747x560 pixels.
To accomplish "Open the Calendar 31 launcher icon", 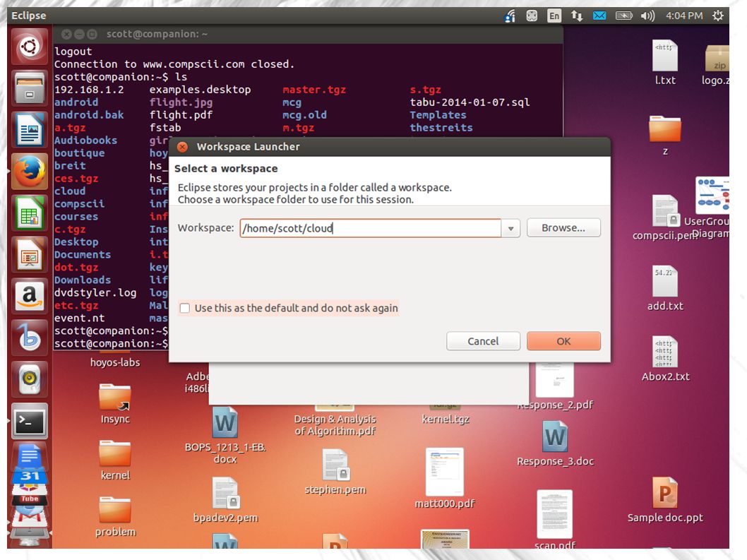I will click(x=30, y=476).
